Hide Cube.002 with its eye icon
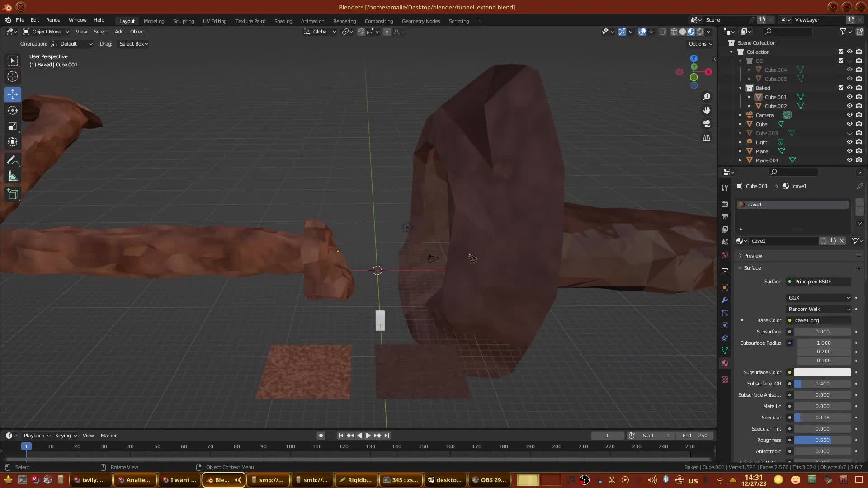The height and width of the screenshot is (488, 868). point(849,106)
